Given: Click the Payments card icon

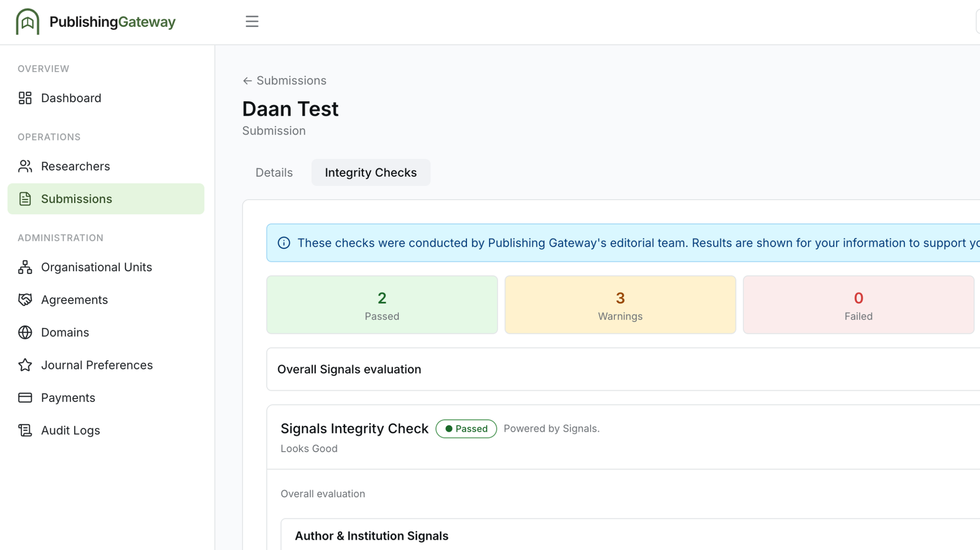Looking at the screenshot, I should (x=25, y=398).
